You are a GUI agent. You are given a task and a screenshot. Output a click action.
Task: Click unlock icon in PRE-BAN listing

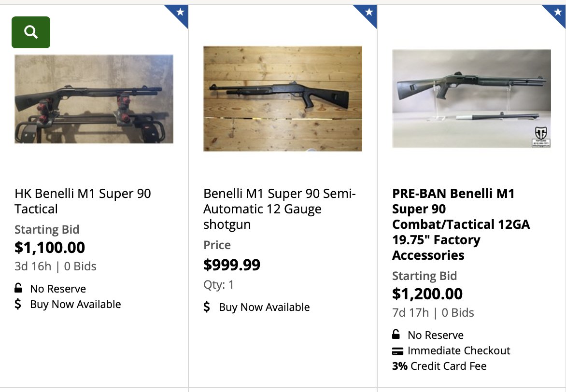[396, 334]
